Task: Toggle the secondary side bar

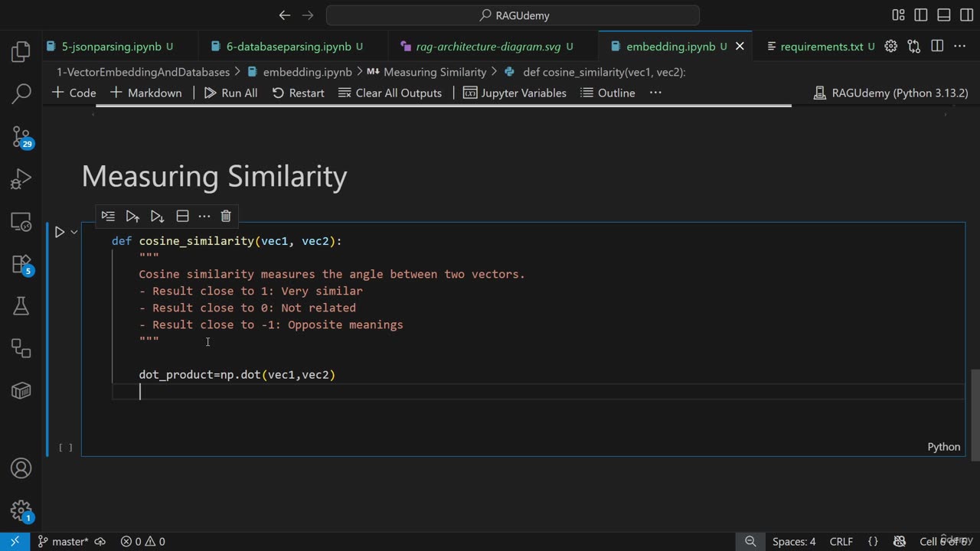Action: 966,15
